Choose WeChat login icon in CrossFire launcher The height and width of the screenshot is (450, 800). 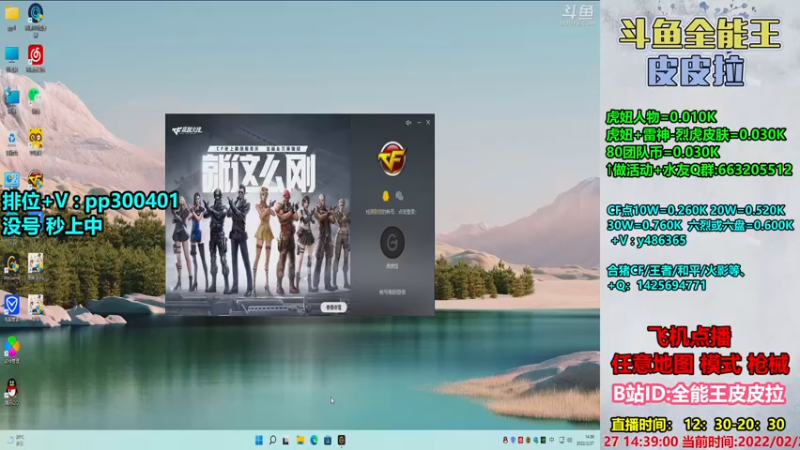[x=399, y=196]
